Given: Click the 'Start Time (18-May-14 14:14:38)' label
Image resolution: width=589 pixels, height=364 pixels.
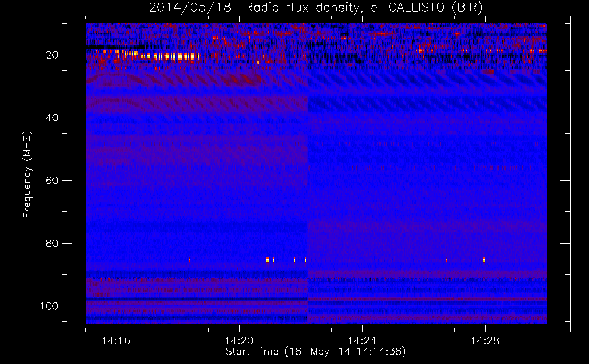Looking at the screenshot, I should 316,352.
